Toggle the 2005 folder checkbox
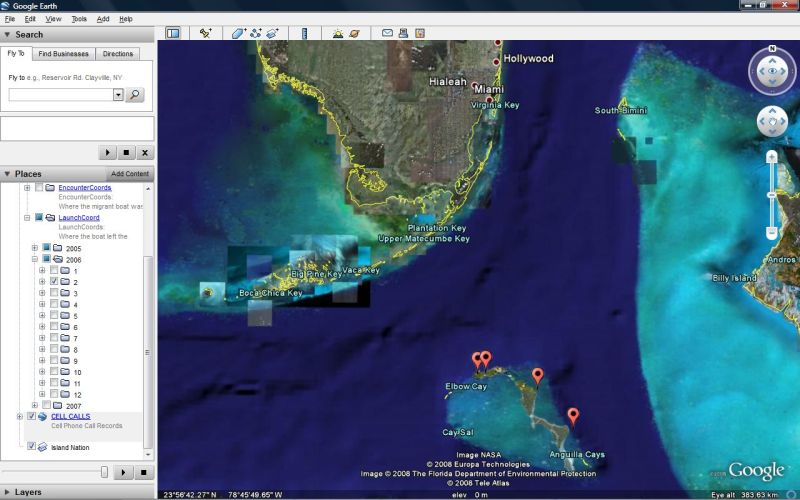 (46, 247)
